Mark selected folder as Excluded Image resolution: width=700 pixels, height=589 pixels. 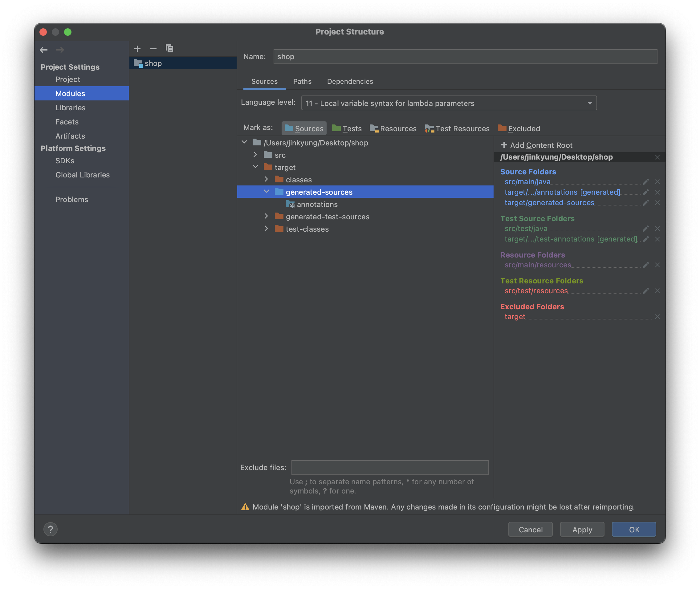click(x=519, y=128)
